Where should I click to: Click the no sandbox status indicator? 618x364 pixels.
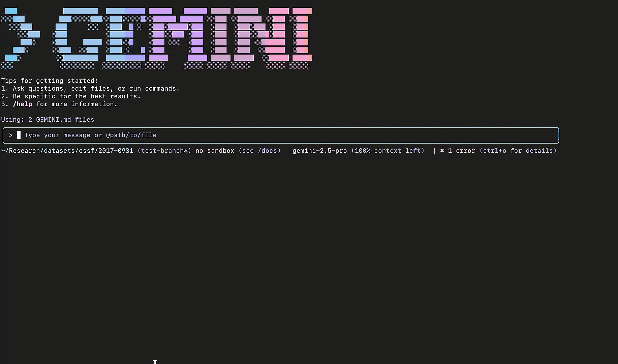(215, 151)
